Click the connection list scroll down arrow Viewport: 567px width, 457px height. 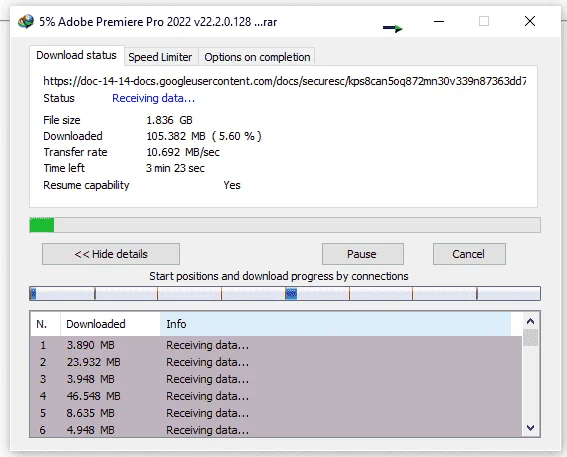530,428
